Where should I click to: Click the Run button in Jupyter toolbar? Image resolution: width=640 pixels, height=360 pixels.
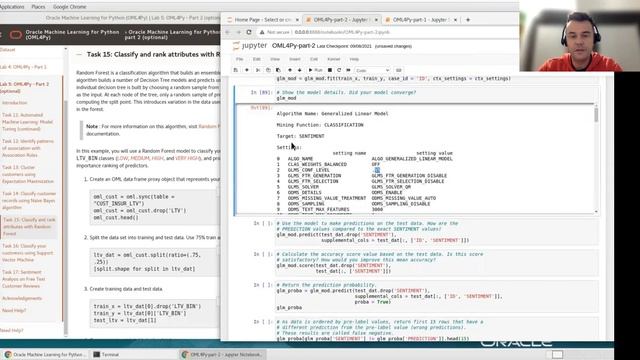[315, 70]
